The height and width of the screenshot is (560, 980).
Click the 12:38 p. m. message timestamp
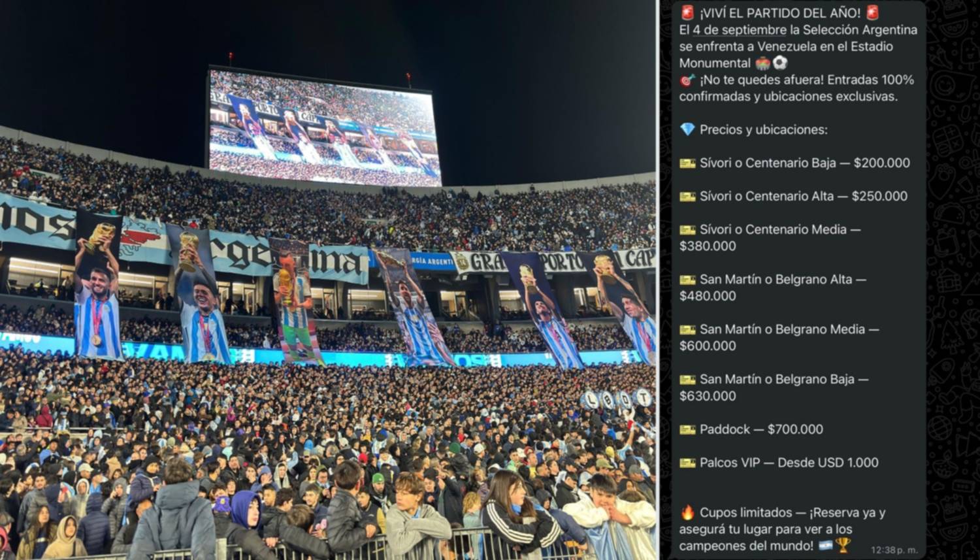pyautogui.click(x=894, y=550)
